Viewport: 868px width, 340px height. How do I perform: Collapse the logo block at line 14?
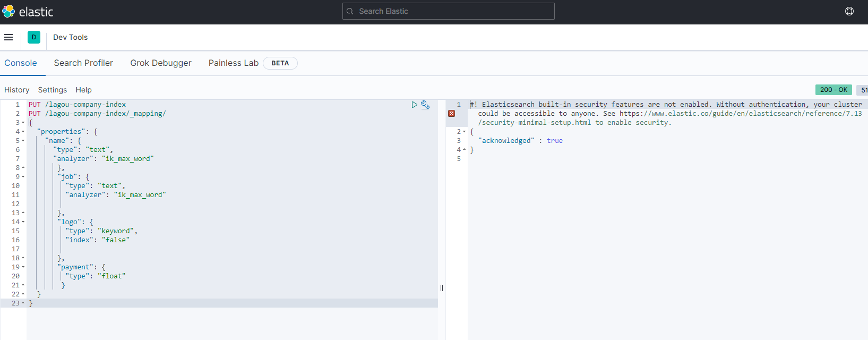(23, 222)
